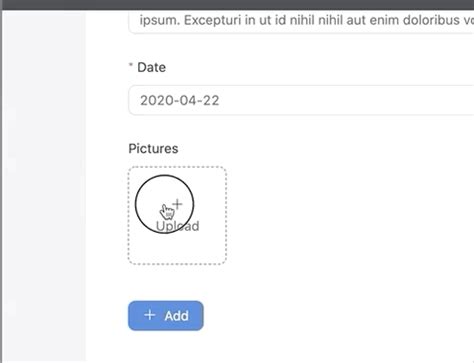Click the Date field label
The width and height of the screenshot is (474, 363).
pyautogui.click(x=151, y=67)
